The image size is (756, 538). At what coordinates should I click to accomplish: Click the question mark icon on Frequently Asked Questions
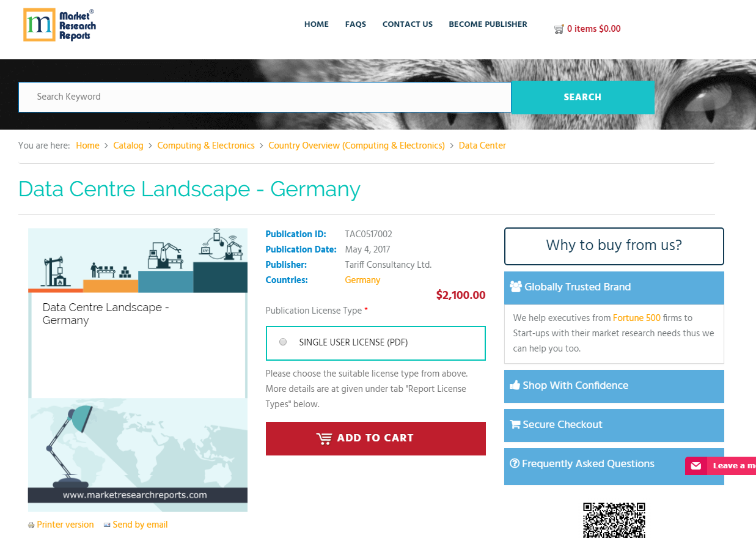tap(515, 463)
